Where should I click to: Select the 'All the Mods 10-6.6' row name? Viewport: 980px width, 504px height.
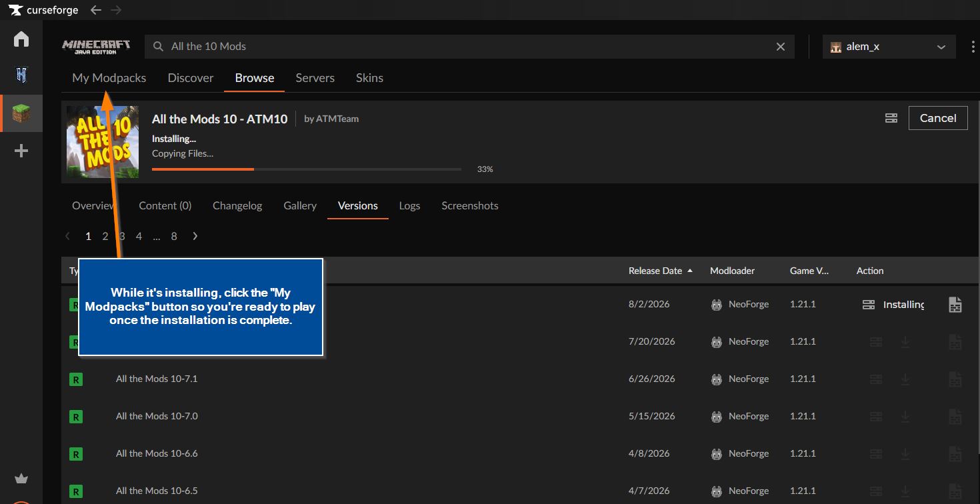click(157, 453)
